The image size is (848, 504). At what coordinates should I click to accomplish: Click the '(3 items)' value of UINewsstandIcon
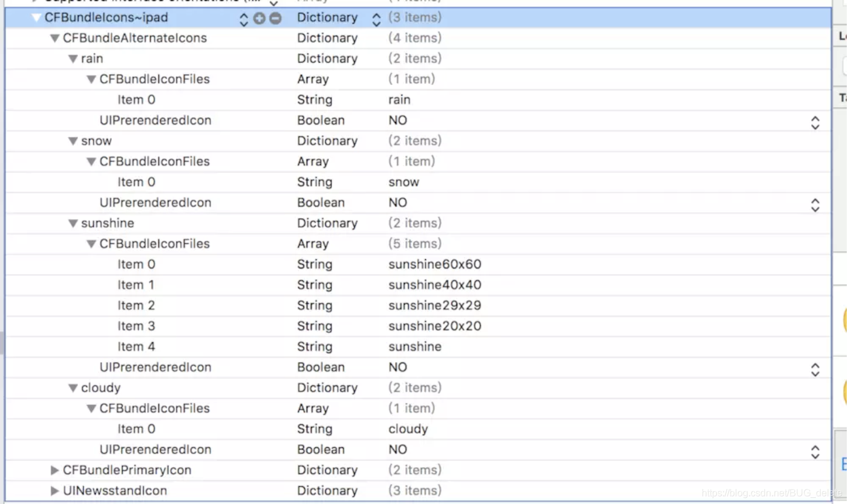(415, 491)
